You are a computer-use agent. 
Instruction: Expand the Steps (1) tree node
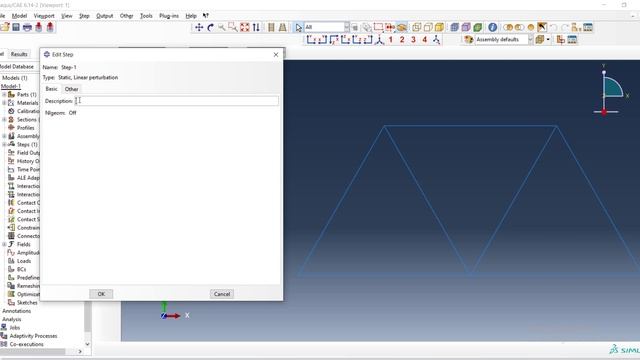[4, 144]
